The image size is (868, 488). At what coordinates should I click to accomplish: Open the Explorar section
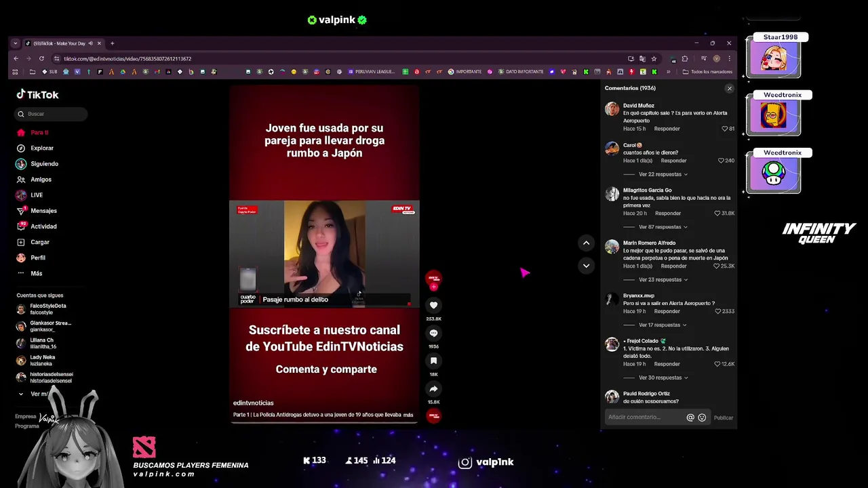point(35,148)
